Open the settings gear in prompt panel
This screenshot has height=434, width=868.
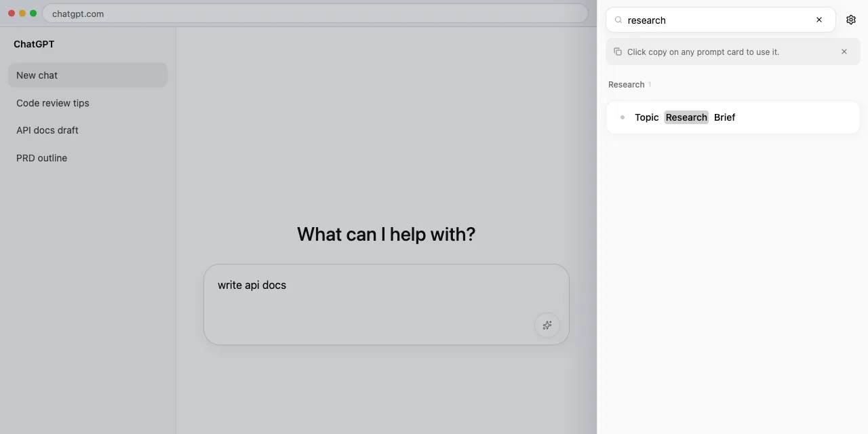click(x=851, y=20)
